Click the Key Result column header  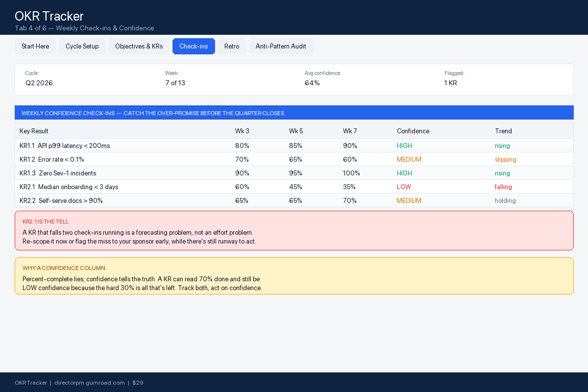[34, 131]
